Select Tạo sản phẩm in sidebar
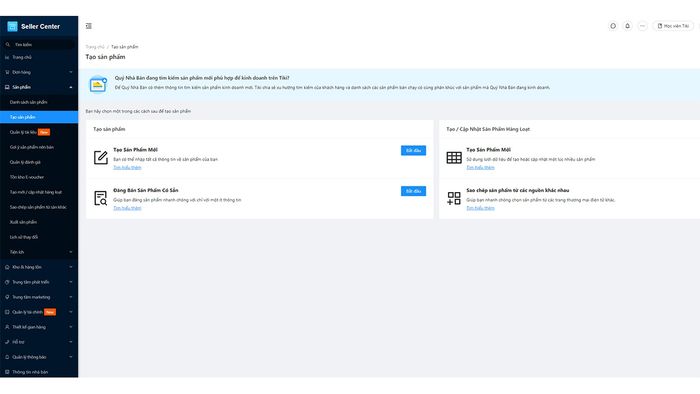The height and width of the screenshot is (394, 700). [39, 117]
